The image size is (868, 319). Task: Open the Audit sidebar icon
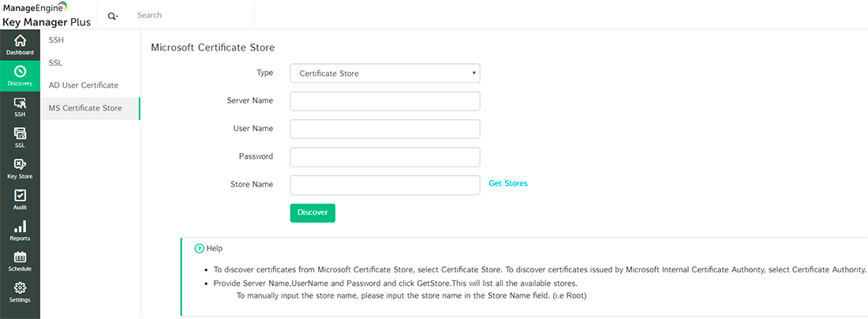click(20, 196)
